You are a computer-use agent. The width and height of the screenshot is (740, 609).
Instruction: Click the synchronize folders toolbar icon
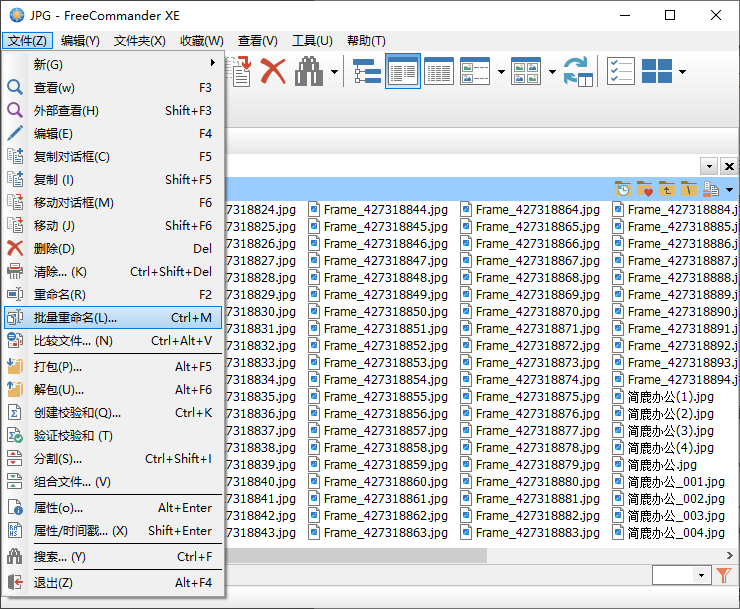[577, 71]
